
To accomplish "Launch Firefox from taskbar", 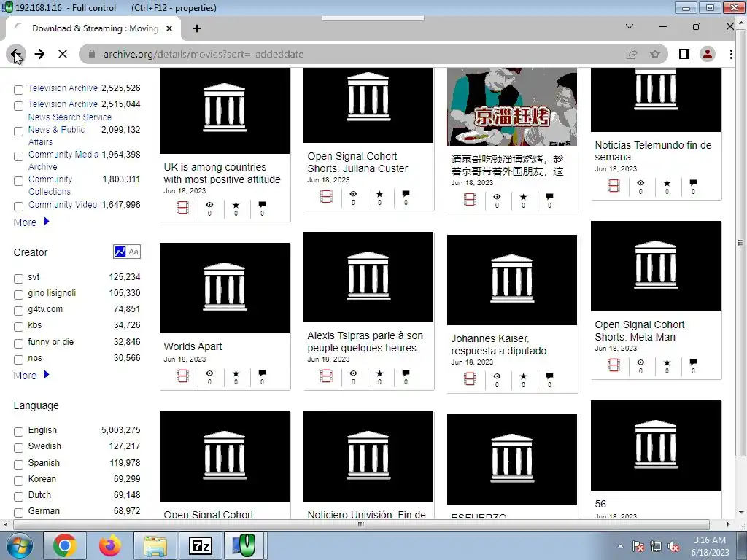I will (x=110, y=545).
